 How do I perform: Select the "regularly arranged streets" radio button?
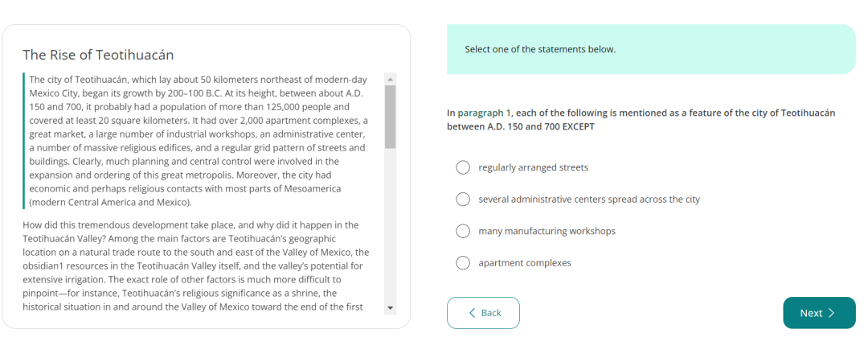[463, 167]
